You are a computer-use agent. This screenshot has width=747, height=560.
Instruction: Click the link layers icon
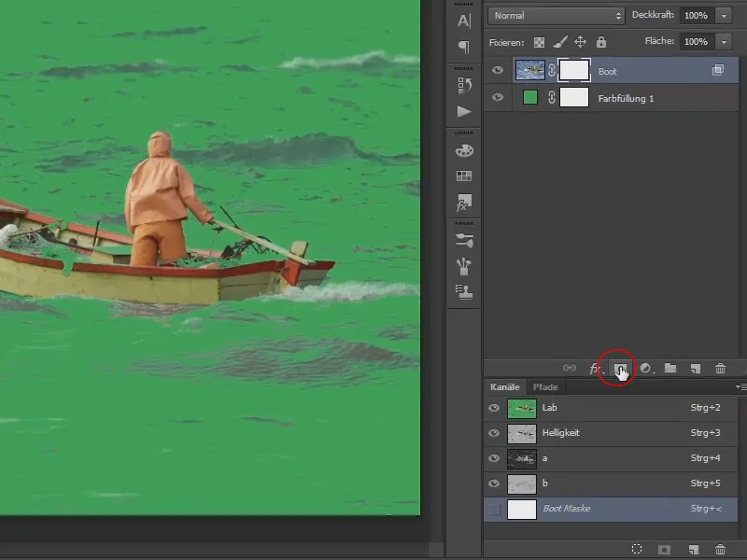570,368
